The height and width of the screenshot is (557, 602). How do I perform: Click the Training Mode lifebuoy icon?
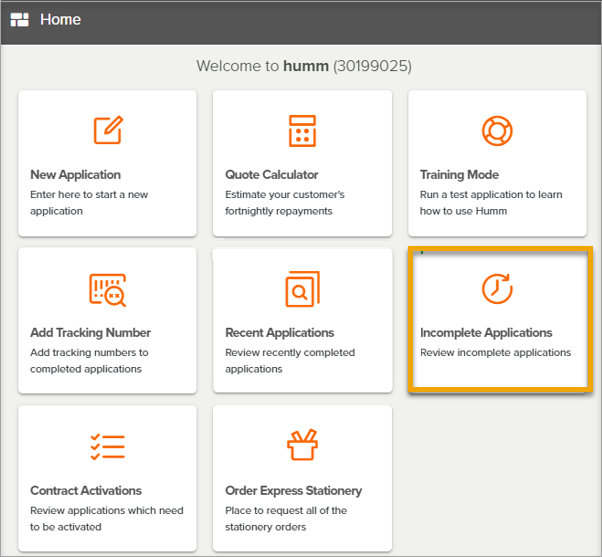point(497,131)
